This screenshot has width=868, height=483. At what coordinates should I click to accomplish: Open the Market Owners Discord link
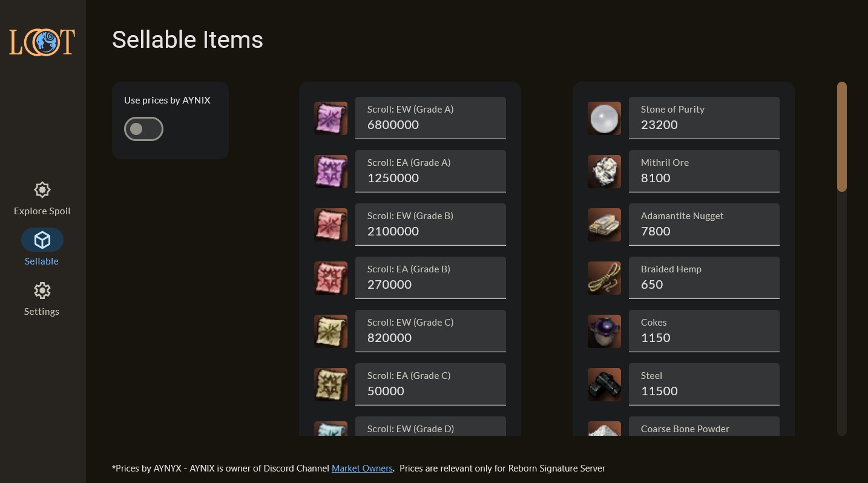pyautogui.click(x=362, y=468)
